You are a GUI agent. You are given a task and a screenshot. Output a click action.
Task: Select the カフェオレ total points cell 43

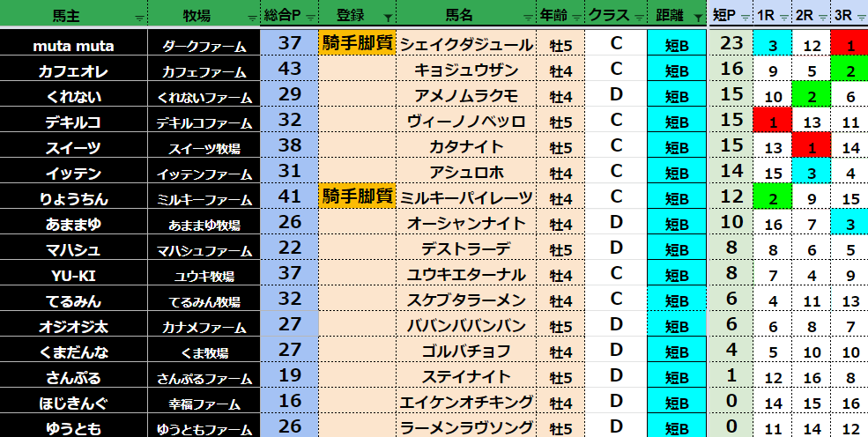tap(289, 70)
